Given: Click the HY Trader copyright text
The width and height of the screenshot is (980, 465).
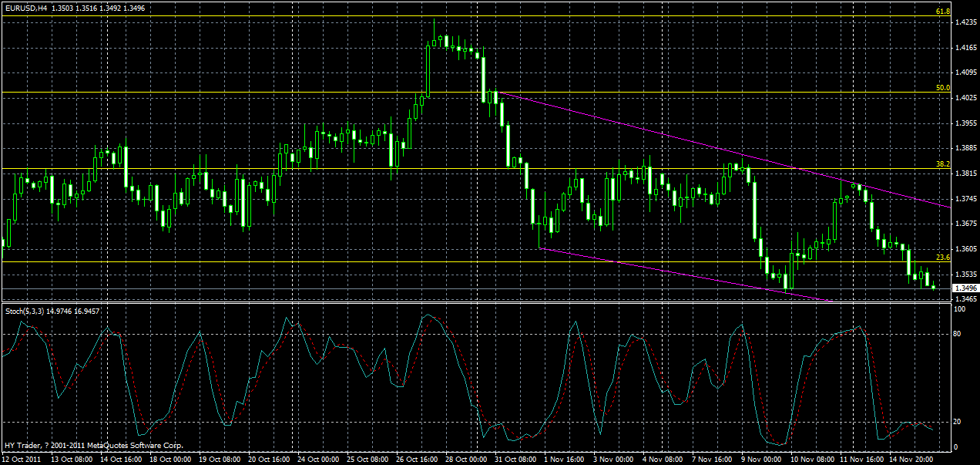Looking at the screenshot, I should [x=92, y=445].
